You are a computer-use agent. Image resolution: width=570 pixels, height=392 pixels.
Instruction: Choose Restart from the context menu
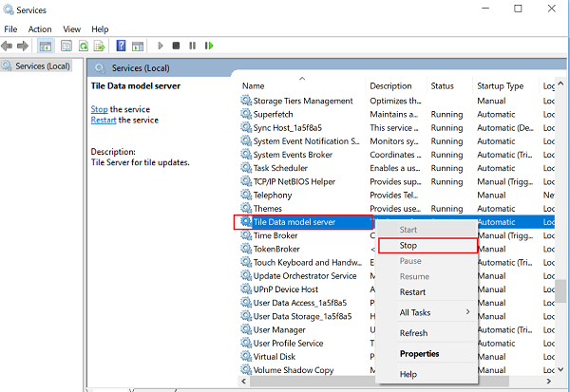pos(427,292)
